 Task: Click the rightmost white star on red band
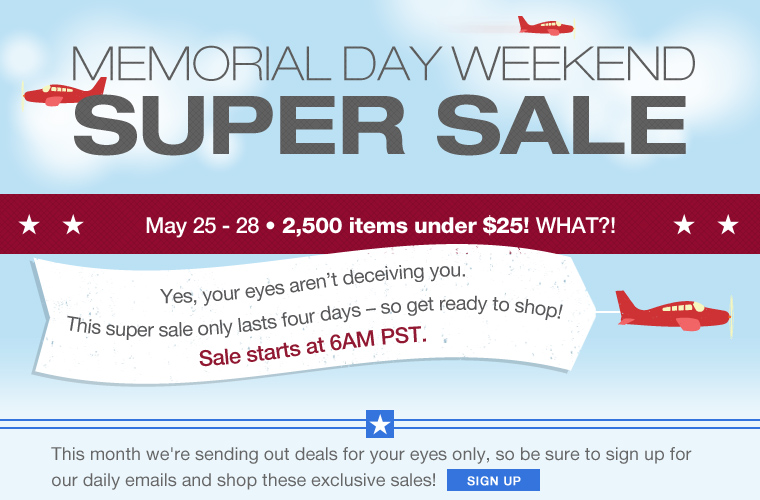pyautogui.click(x=728, y=225)
